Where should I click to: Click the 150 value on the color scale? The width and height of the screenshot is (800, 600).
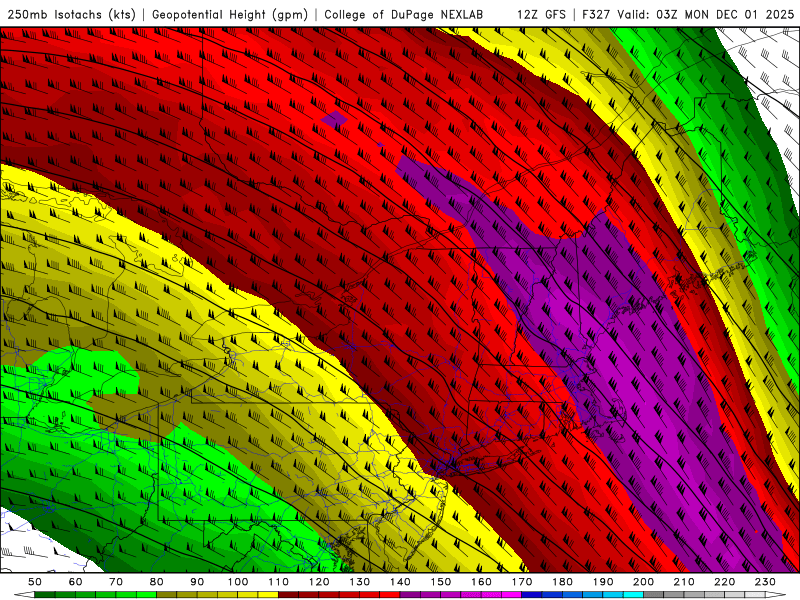coord(441,582)
